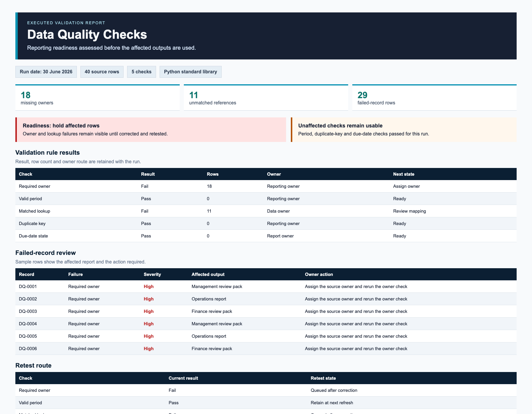Image resolution: width=532 pixels, height=414 pixels.
Task: Click Due-date state check cell
Action: (33, 236)
